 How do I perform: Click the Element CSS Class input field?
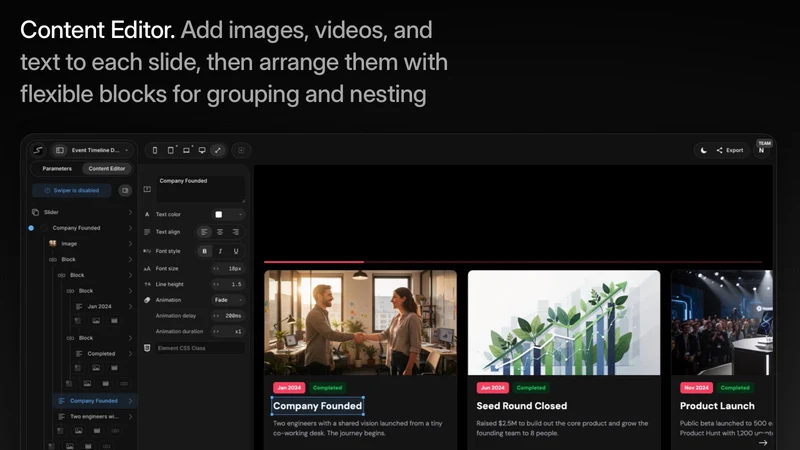click(200, 348)
